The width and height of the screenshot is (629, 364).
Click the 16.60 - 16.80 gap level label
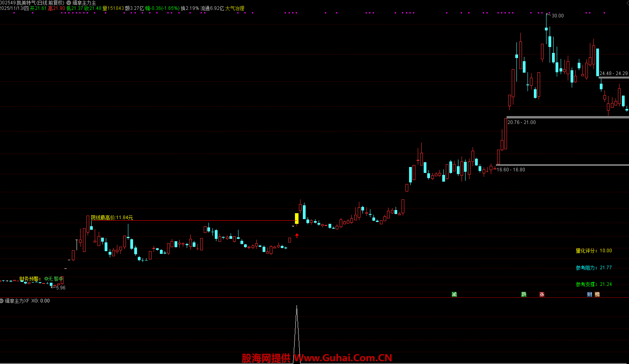pos(511,170)
